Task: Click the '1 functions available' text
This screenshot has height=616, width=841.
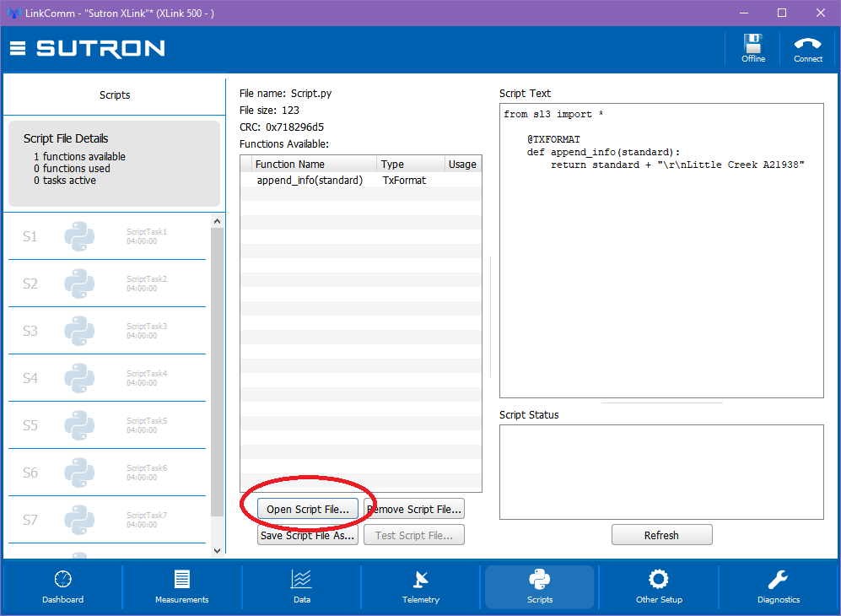Action: coord(79,157)
